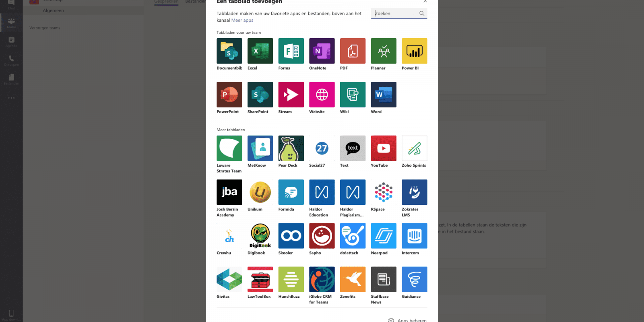Screen dimensions: 644x322
Task: Open iGlobe CRM for Teams app
Action: pyautogui.click(x=322, y=279)
